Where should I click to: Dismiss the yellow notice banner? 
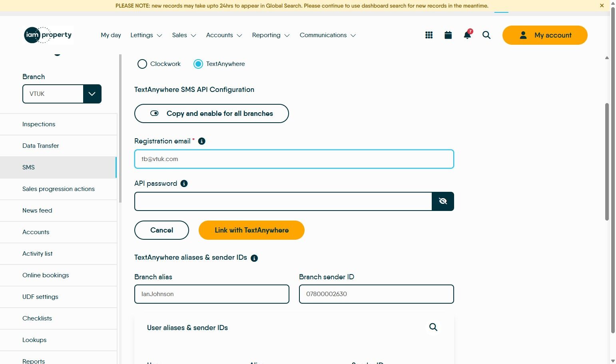[x=602, y=6]
